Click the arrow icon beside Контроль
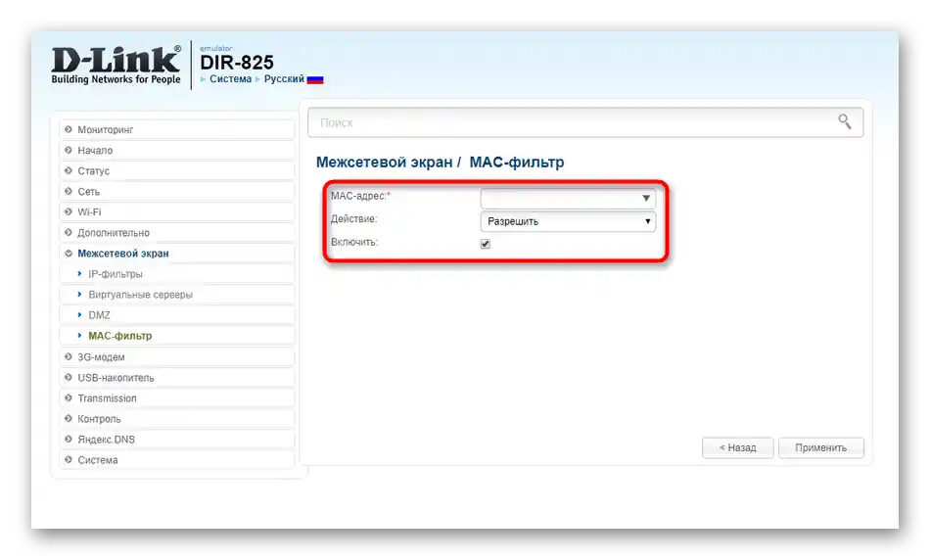This screenshot has width=930, height=560. click(69, 419)
